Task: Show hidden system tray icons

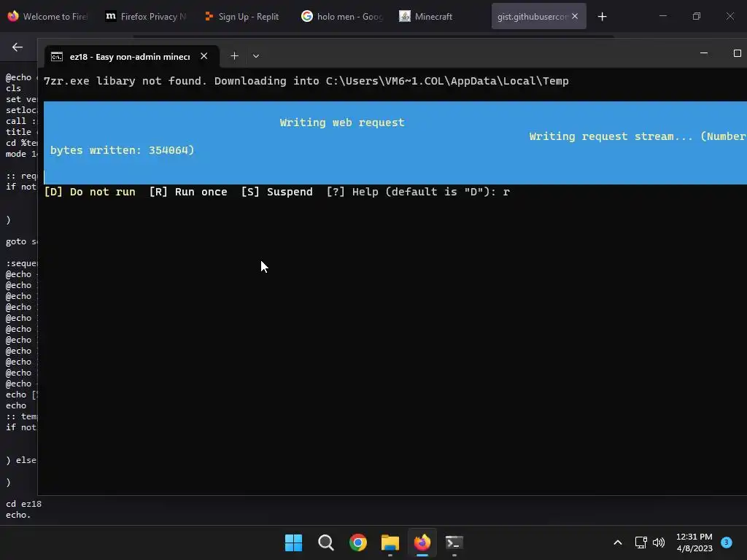Action: (x=617, y=542)
